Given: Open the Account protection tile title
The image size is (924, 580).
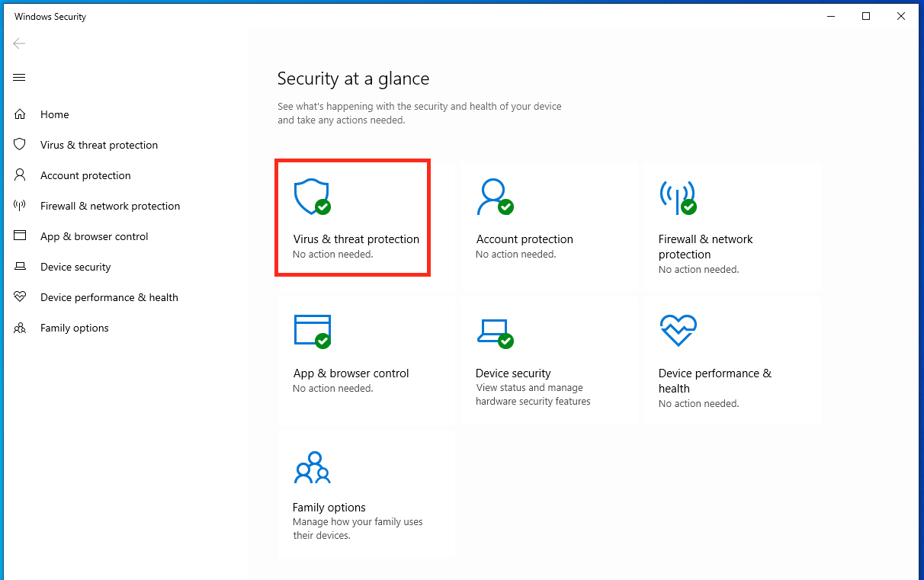Looking at the screenshot, I should (x=525, y=239).
